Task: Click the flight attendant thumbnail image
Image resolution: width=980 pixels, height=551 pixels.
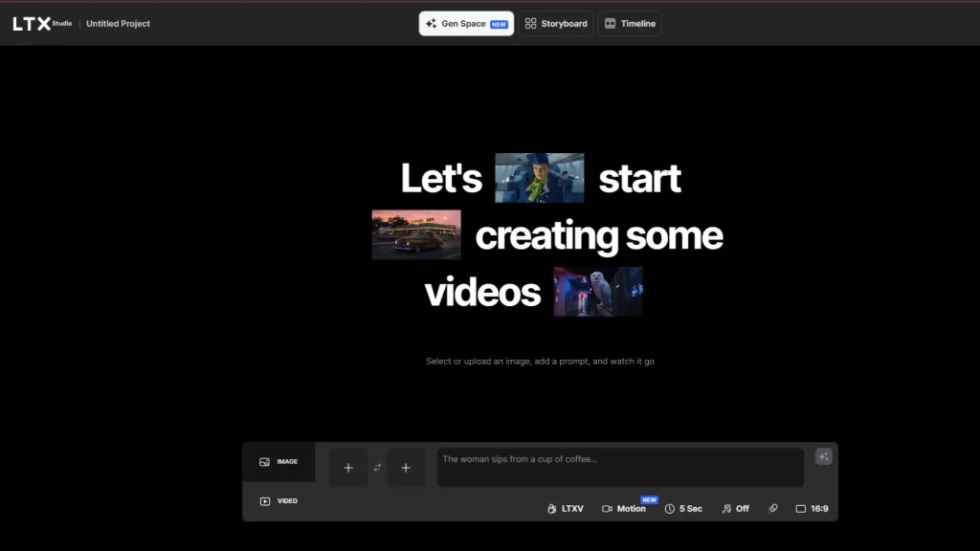Action: [539, 178]
